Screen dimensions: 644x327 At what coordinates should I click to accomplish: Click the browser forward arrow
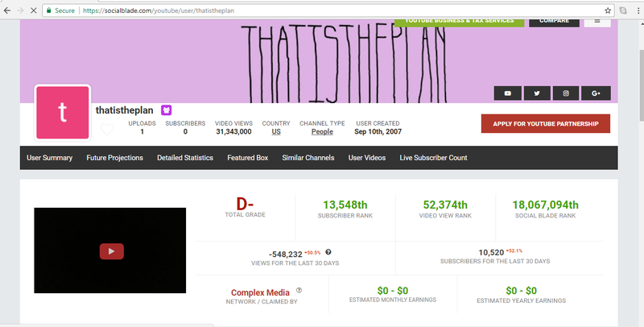[20, 10]
